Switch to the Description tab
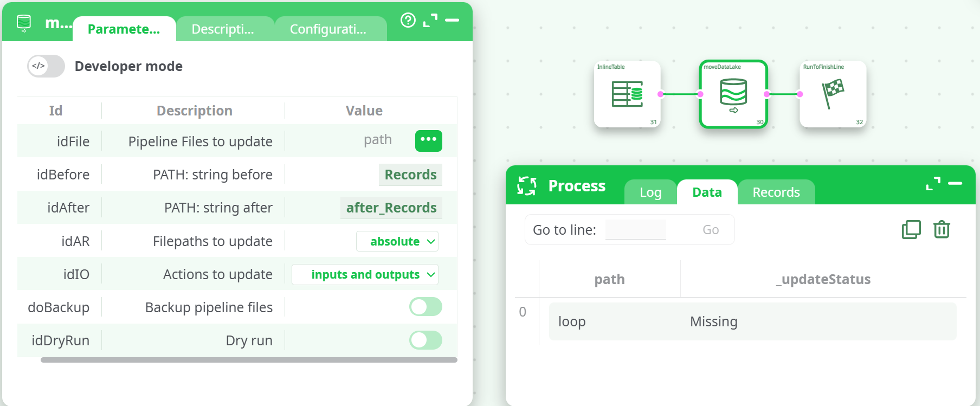980x406 pixels. coord(223,29)
